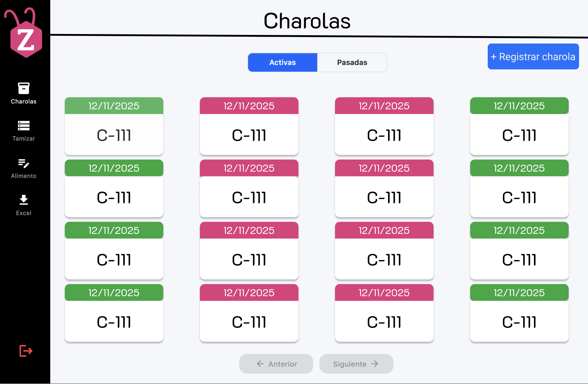Screen dimensions: 588x384
Task: Click the Excel download arrow icon
Action: click(x=24, y=200)
